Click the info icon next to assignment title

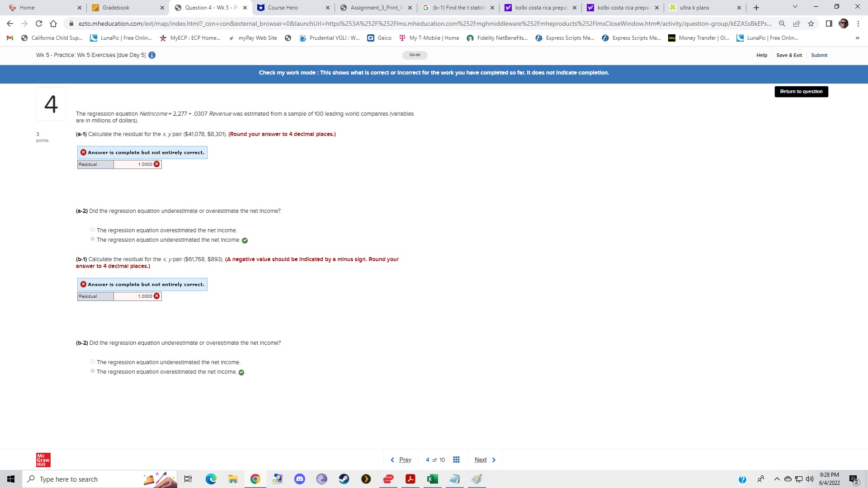click(152, 55)
